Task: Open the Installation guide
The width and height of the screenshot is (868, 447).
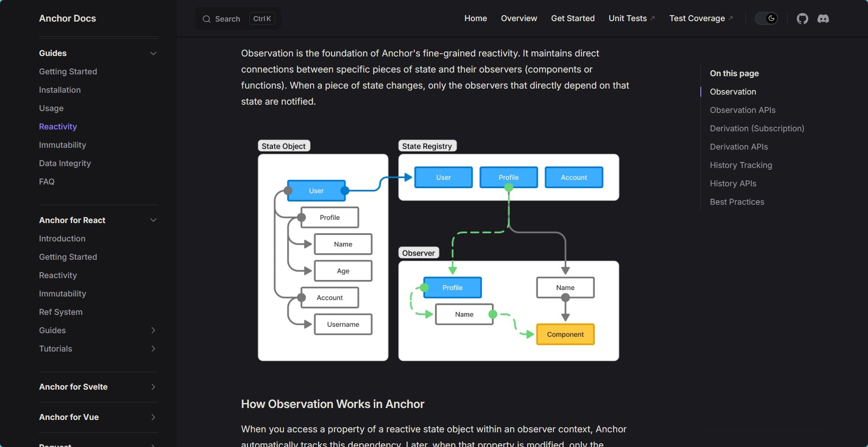Action: coord(60,90)
